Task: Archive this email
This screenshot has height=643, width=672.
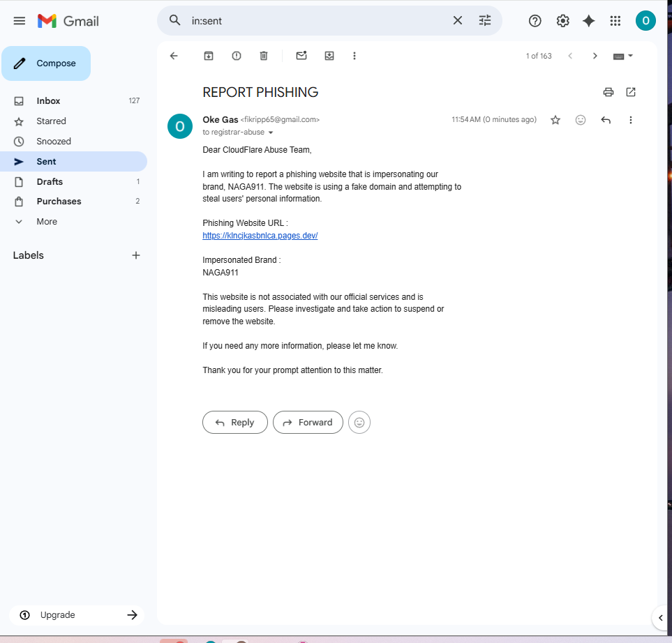Action: click(209, 56)
